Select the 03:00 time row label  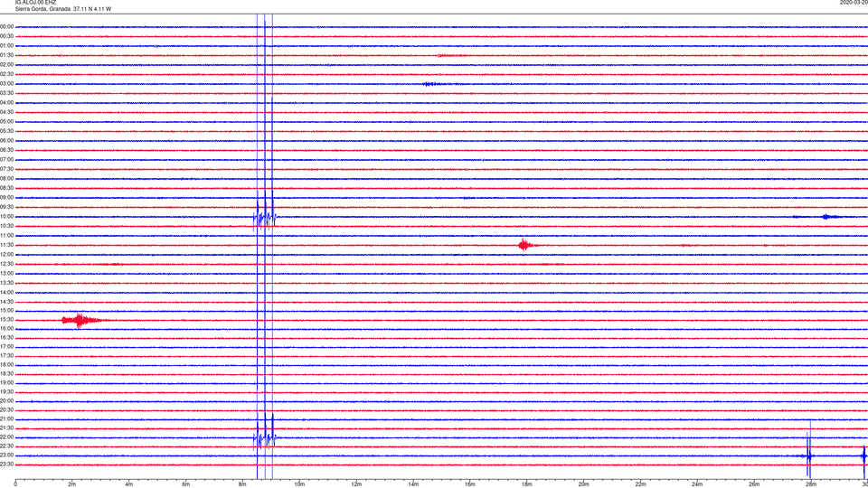point(6,84)
